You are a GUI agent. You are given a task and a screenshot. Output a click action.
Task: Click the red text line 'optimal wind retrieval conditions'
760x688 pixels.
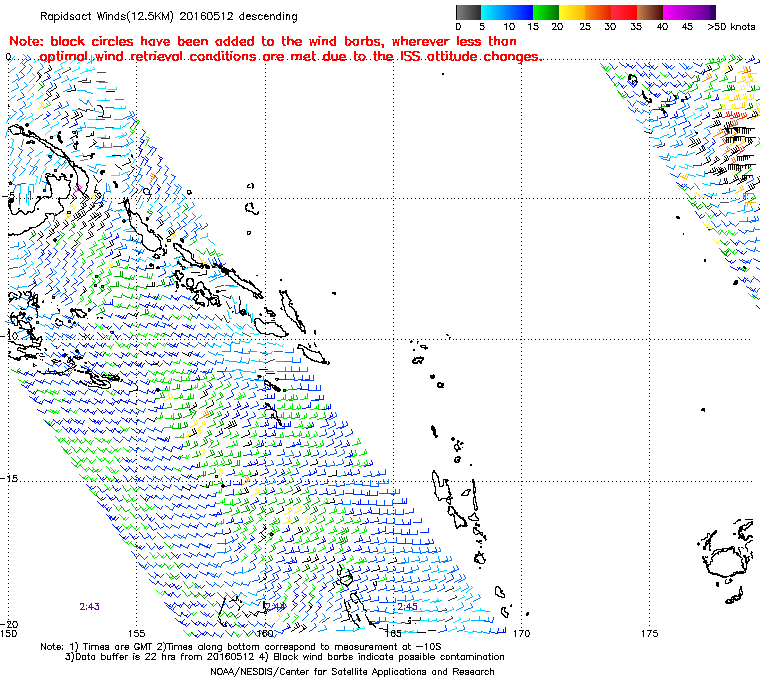pyautogui.click(x=290, y=56)
